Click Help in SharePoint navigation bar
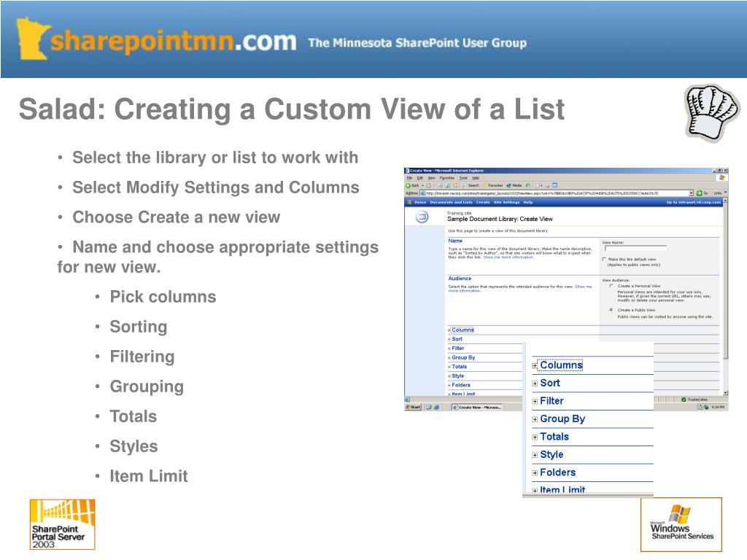Viewport: 747px width, 560px height. (x=528, y=203)
